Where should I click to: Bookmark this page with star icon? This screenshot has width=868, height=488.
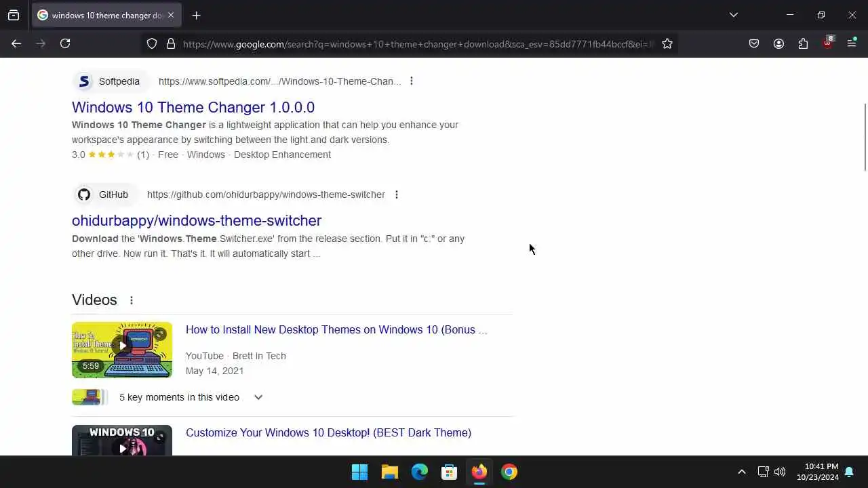[667, 43]
